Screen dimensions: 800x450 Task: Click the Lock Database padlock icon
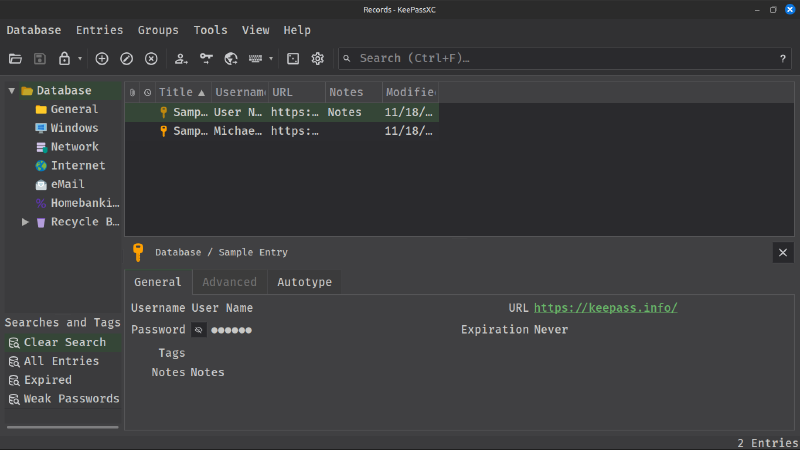click(65, 59)
